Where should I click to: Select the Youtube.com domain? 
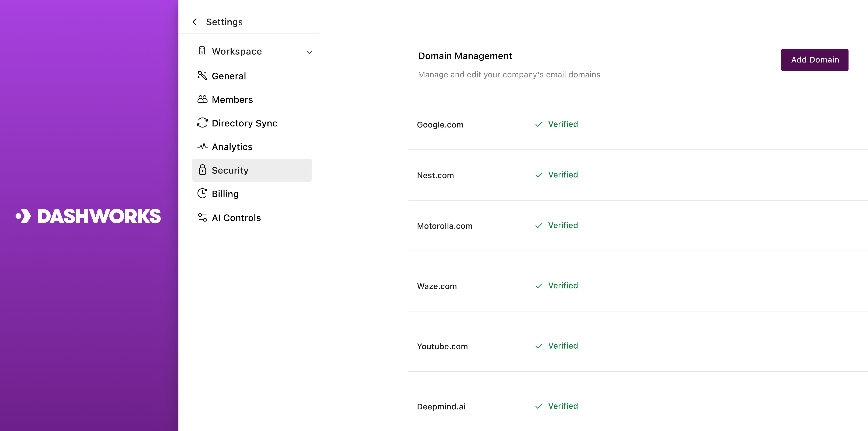point(442,346)
